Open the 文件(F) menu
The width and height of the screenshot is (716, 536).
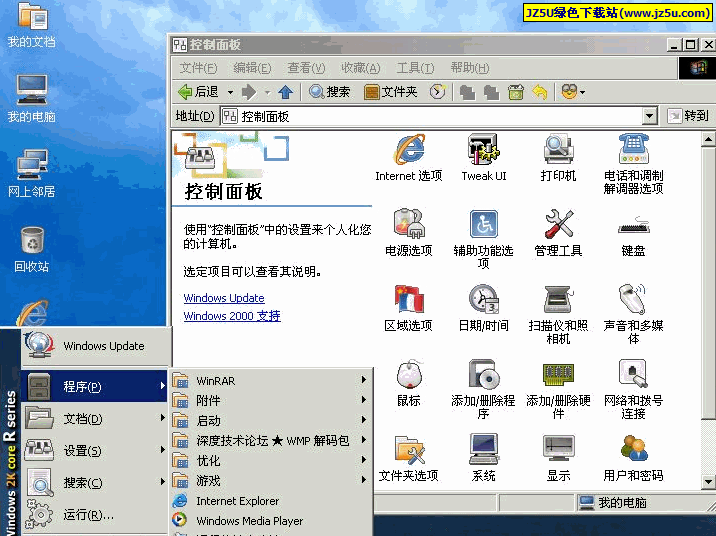(198, 68)
